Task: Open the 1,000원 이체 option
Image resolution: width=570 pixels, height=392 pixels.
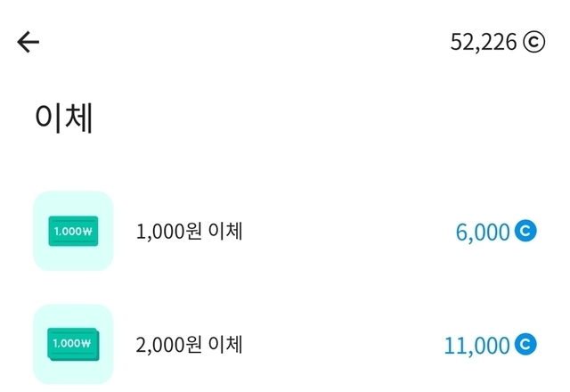Action: 189,232
